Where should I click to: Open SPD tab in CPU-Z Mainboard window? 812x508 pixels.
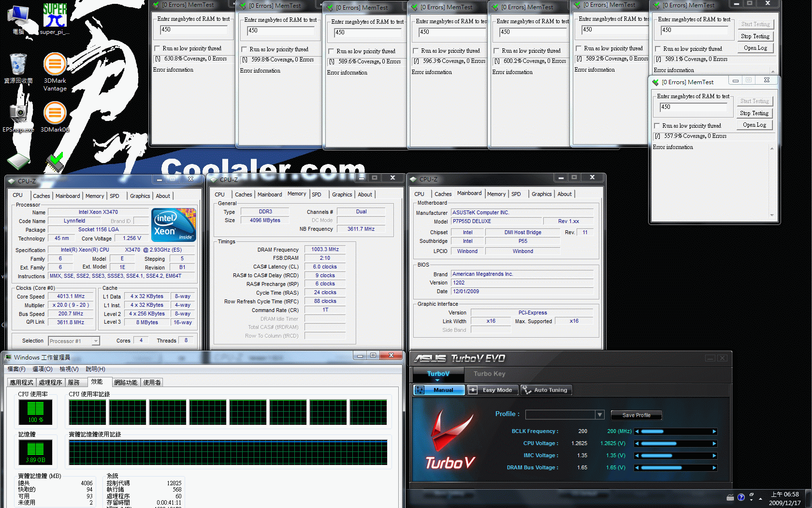pos(516,194)
